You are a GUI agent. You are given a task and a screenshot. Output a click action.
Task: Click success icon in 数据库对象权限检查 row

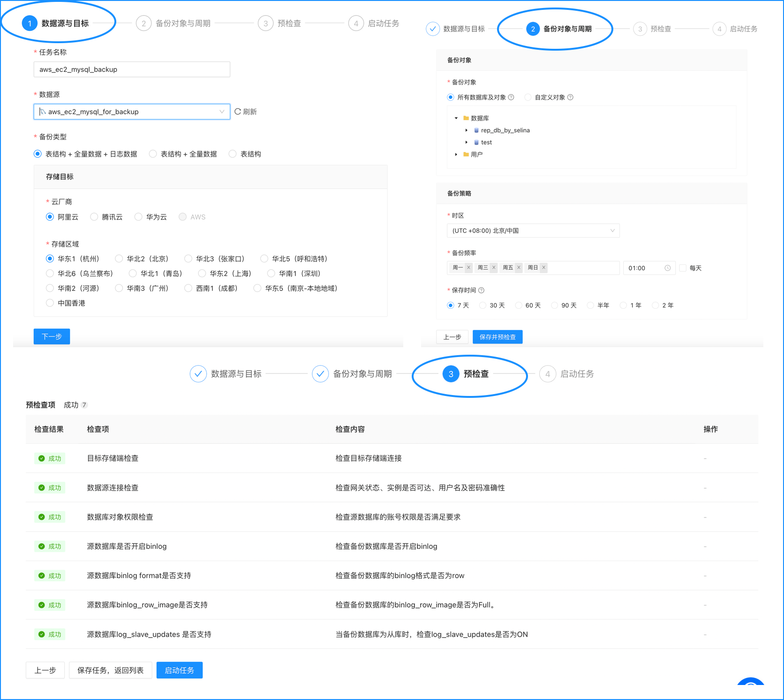tap(42, 517)
